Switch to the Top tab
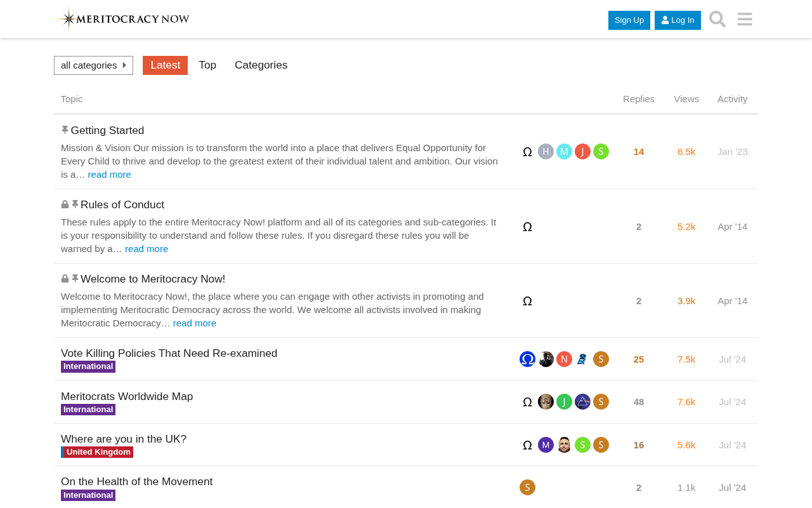812x508 pixels. tap(207, 65)
